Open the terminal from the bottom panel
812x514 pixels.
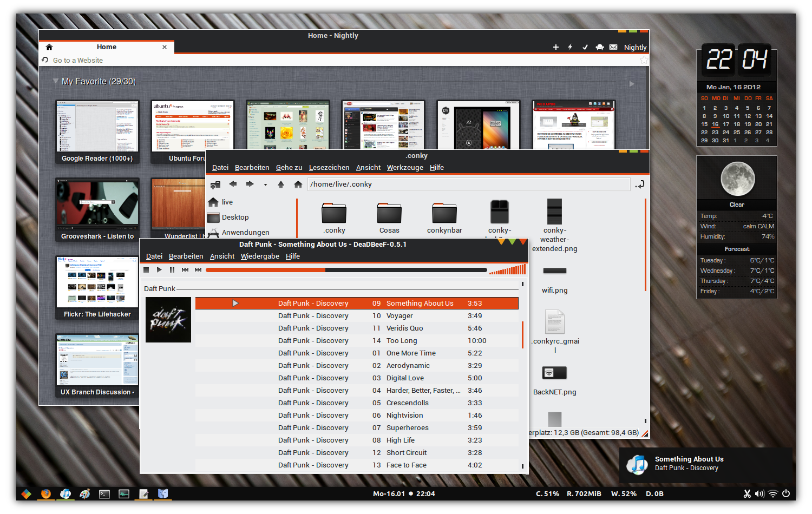point(104,493)
